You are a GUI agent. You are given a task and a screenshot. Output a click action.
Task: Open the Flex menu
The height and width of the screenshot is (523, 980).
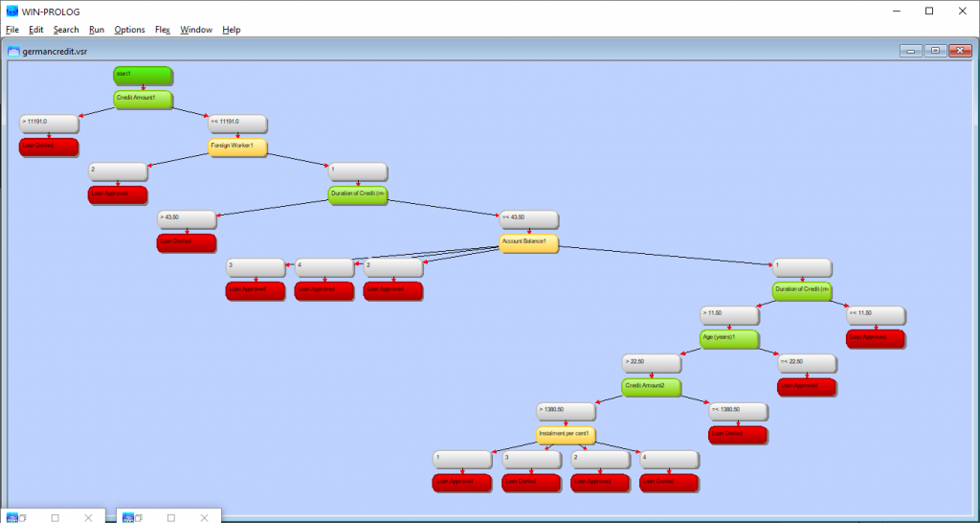click(162, 30)
